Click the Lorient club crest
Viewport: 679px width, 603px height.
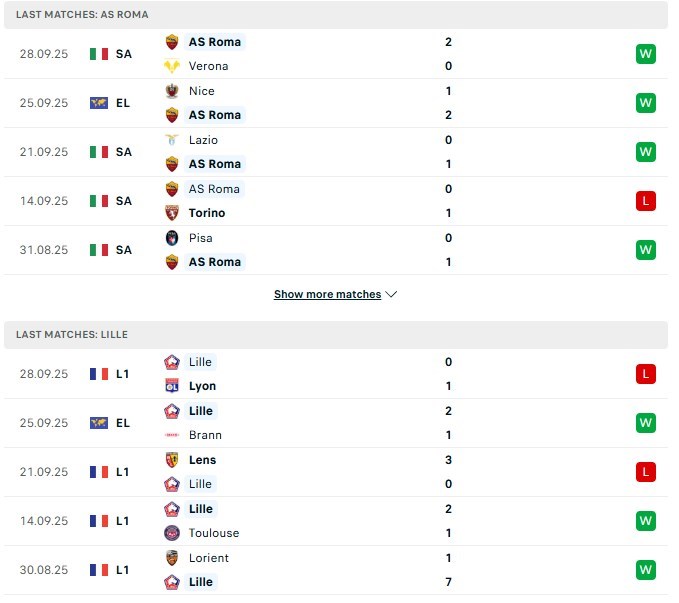pos(172,558)
